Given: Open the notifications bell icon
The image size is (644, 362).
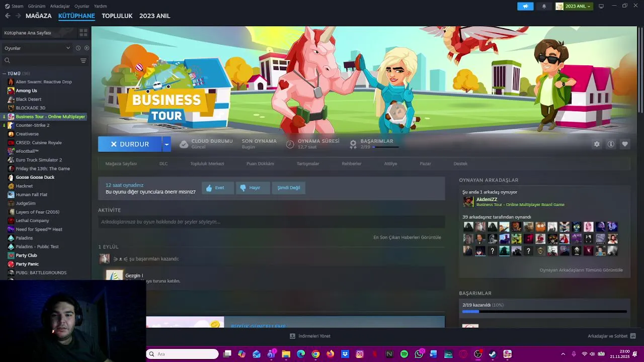Looking at the screenshot, I should [544, 6].
